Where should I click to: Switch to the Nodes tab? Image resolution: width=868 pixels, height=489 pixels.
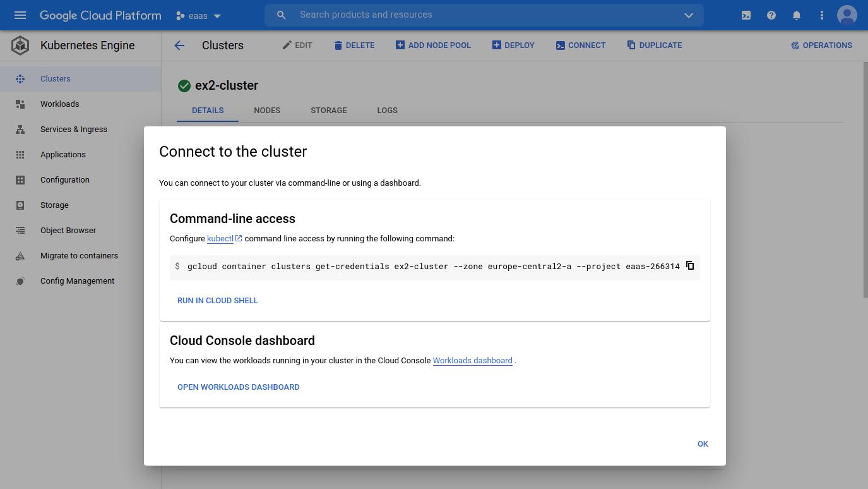point(267,111)
